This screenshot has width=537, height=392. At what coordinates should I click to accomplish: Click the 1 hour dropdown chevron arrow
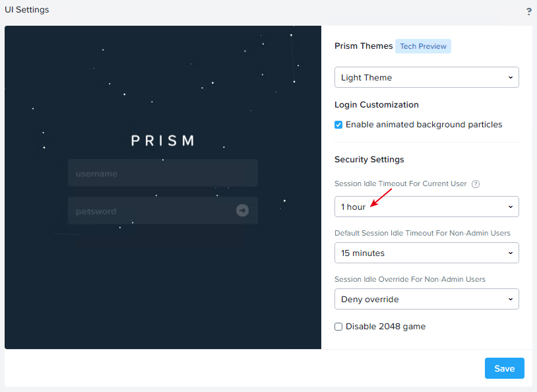(x=511, y=207)
